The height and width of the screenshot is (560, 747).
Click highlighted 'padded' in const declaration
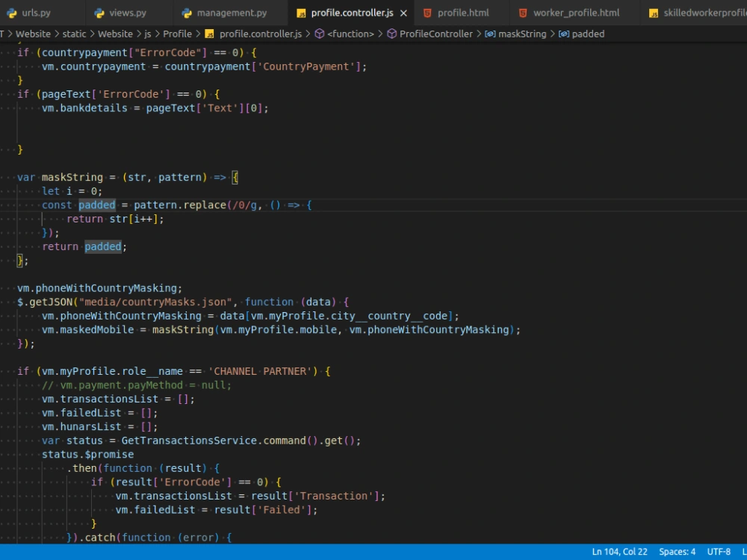tap(97, 205)
